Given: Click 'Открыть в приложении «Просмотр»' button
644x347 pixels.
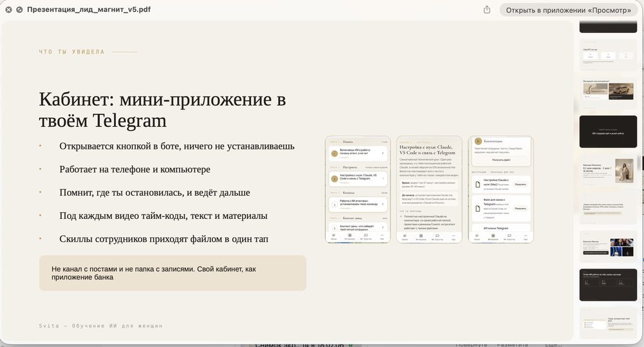Looking at the screenshot, I should click(569, 10).
